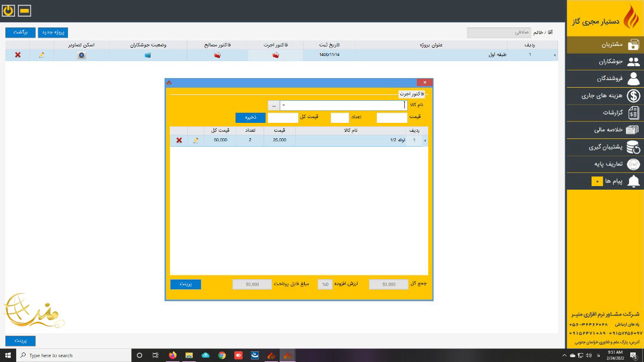
Task: Click the scan images camera icon
Action: click(x=82, y=55)
